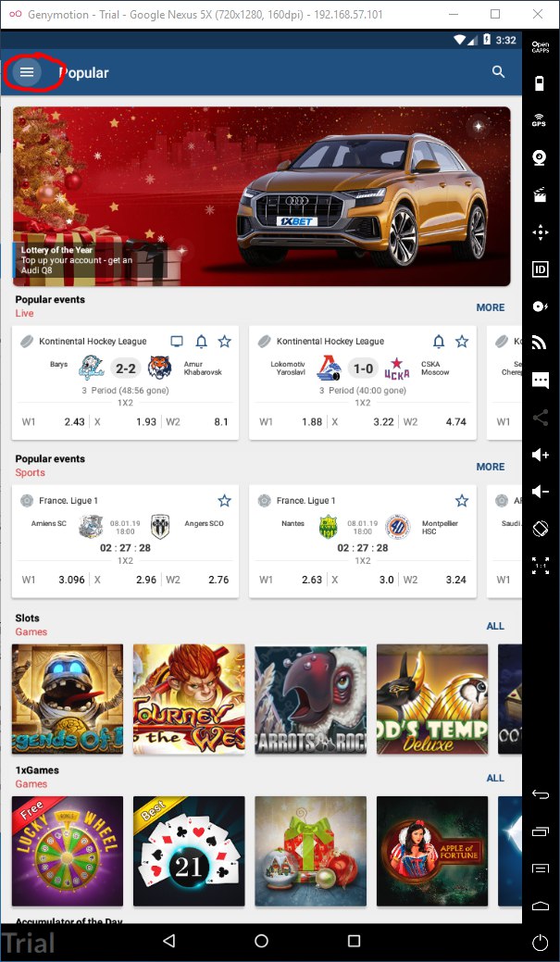Viewport: 560px width, 962px height.
Task: Open Parrots Rock slot game
Action: coord(310,699)
